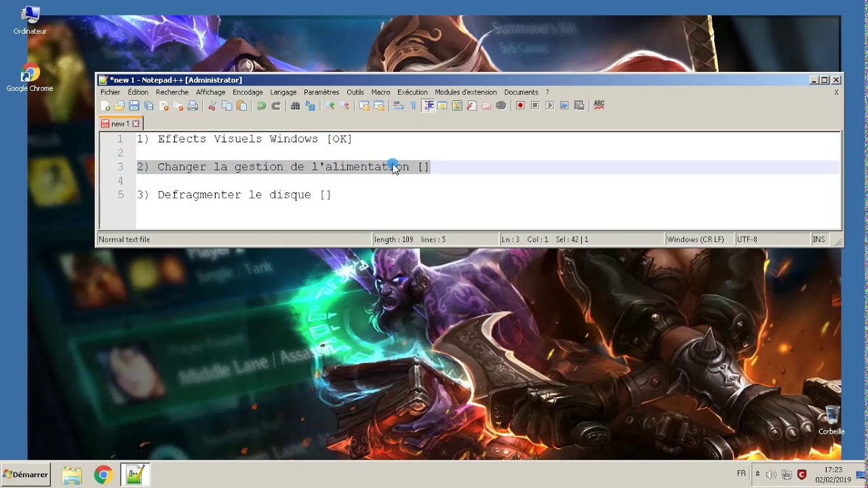
Task: Click Notepad++ taskbar icon
Action: pos(135,475)
